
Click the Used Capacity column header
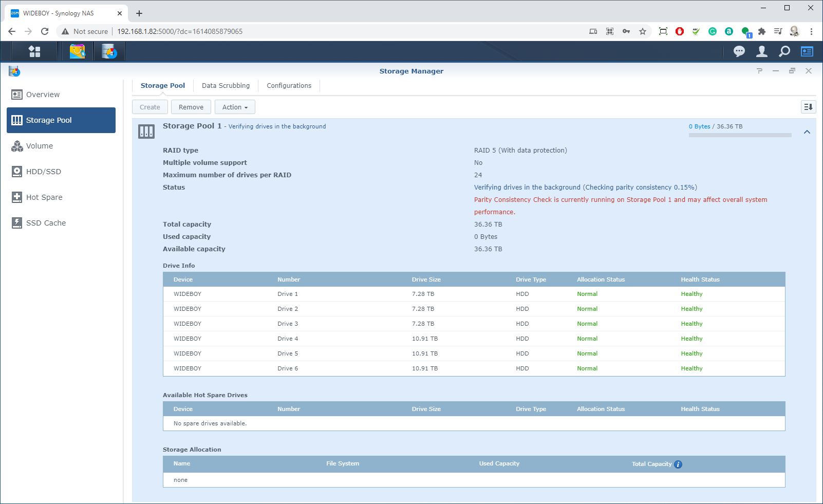point(499,463)
